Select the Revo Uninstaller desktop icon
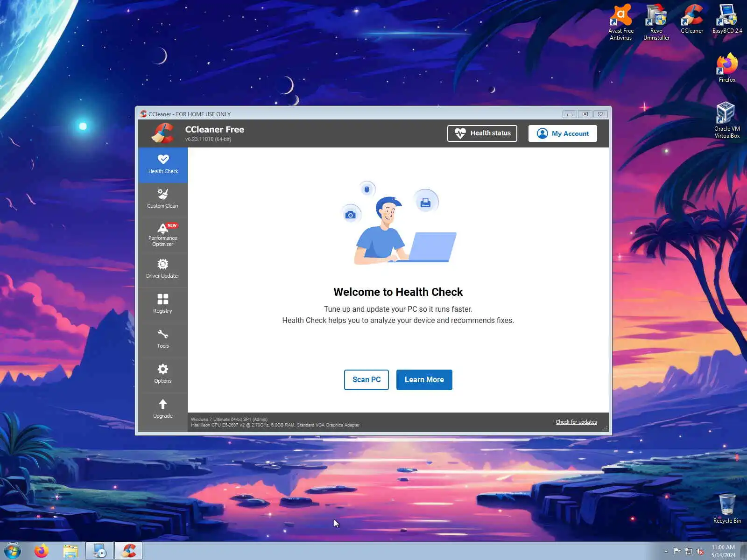Viewport: 747px width, 560px height. 656,22
